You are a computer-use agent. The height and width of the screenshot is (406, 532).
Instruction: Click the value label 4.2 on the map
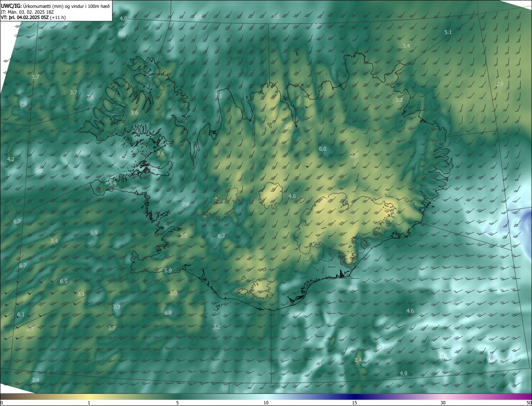(11, 159)
